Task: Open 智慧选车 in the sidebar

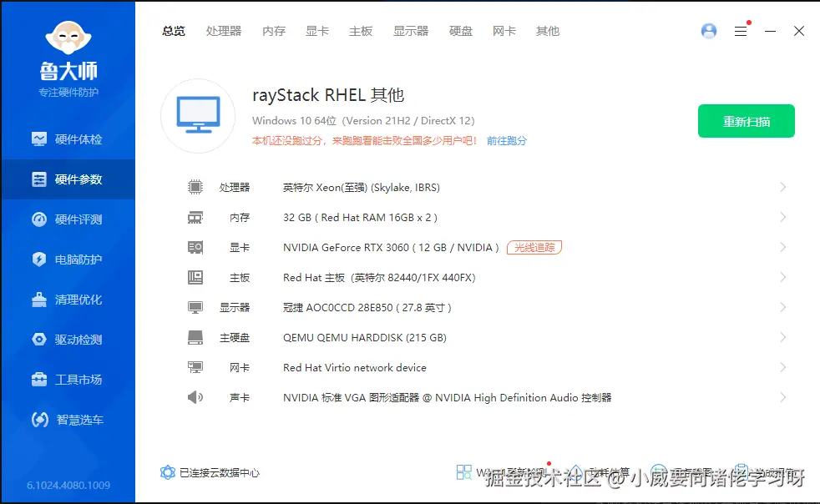Action: coord(68,420)
